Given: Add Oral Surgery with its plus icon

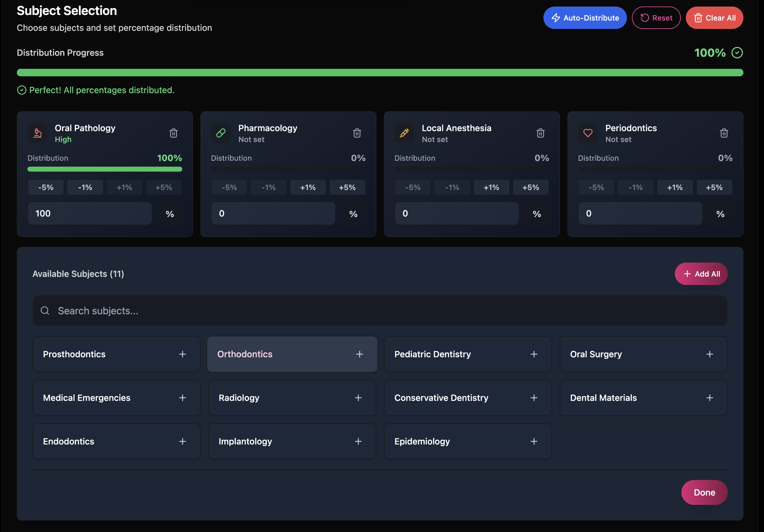Looking at the screenshot, I should point(710,354).
